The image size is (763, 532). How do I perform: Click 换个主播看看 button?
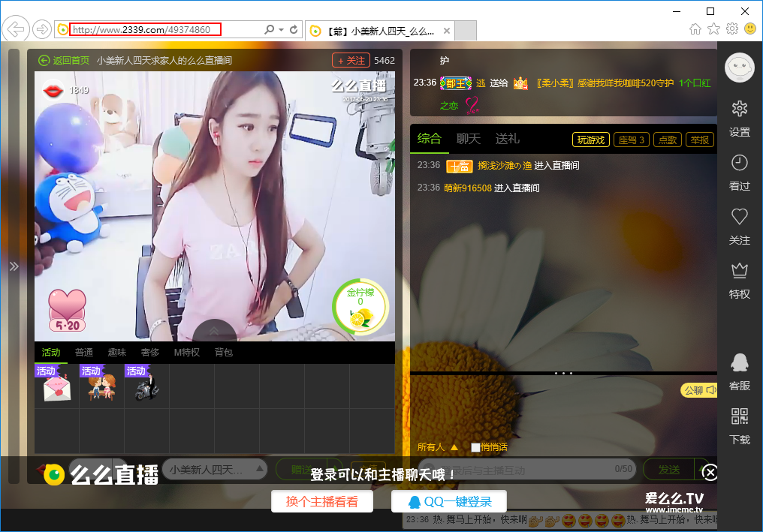(x=322, y=501)
